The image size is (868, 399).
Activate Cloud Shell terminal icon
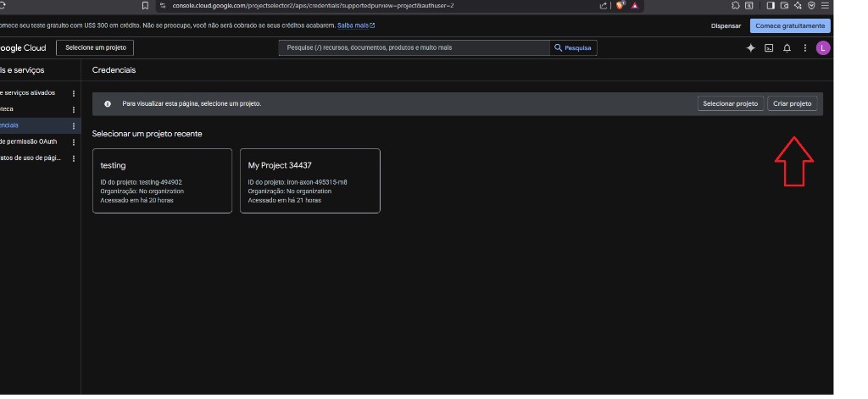[769, 48]
